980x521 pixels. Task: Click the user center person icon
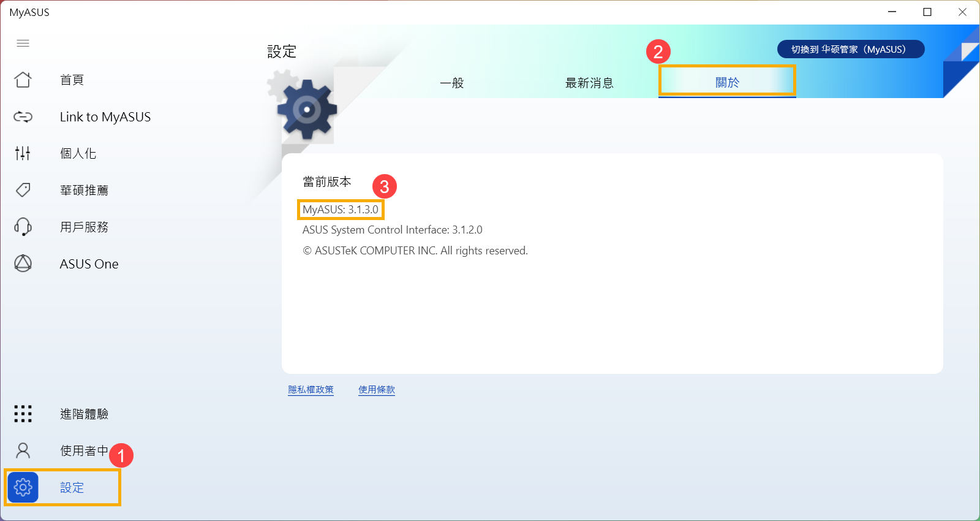[x=23, y=451]
